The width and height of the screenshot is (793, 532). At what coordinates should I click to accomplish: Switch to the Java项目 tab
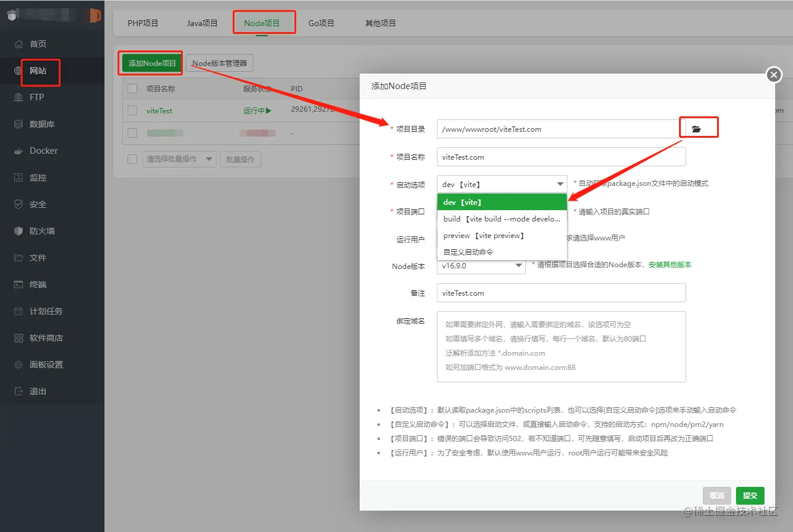[x=202, y=23]
